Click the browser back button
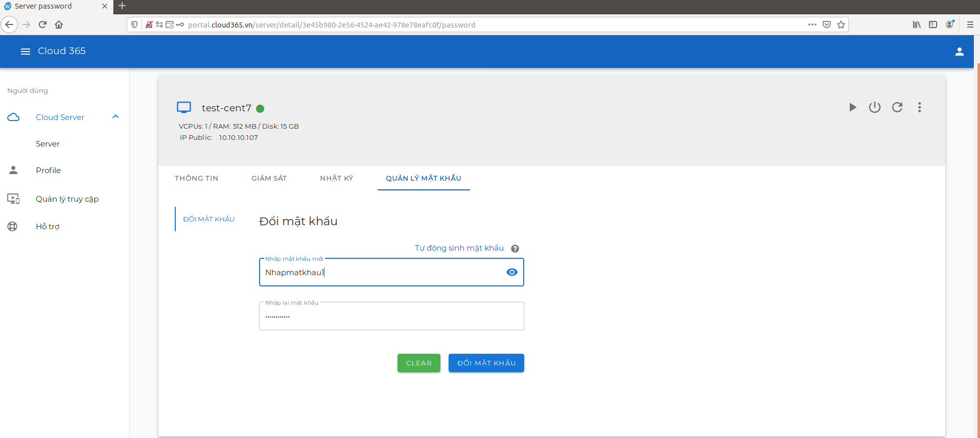 coord(9,25)
